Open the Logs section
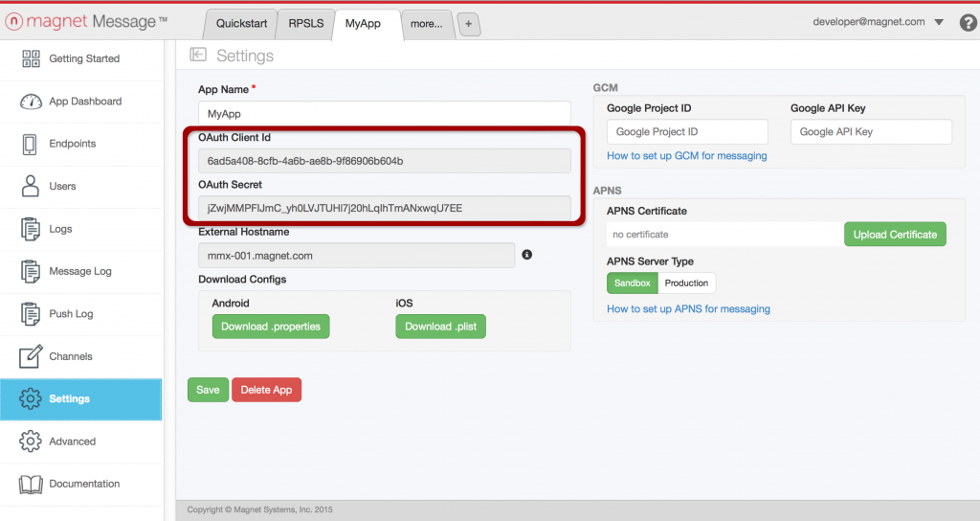980x521 pixels. point(81,229)
